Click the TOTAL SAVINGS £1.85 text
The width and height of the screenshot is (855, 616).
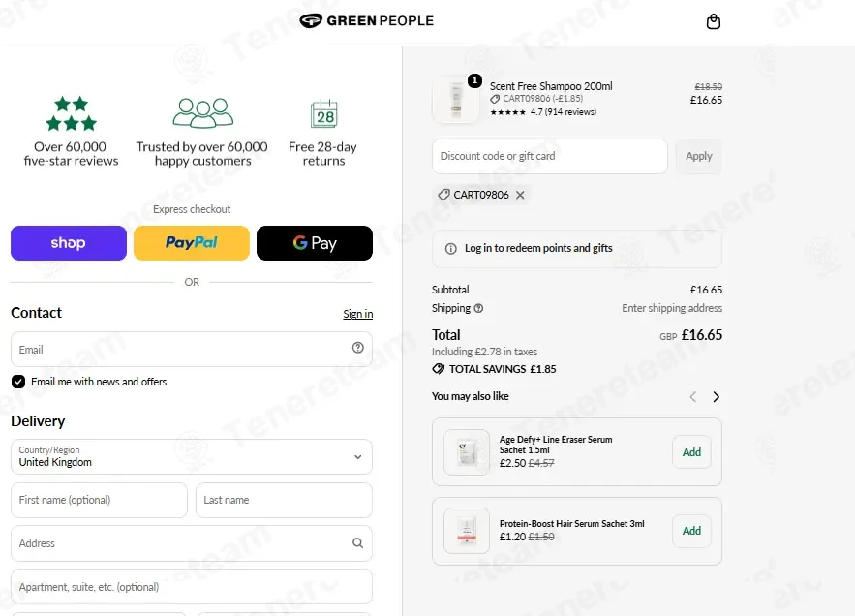(503, 369)
